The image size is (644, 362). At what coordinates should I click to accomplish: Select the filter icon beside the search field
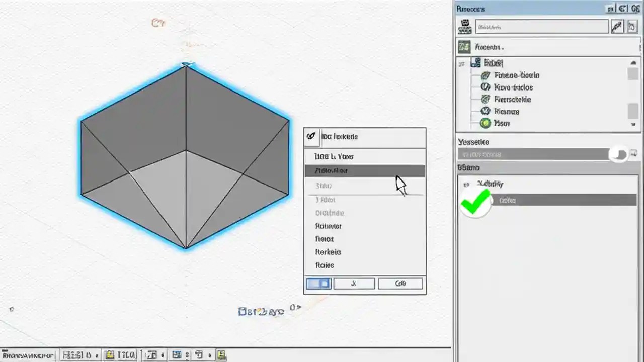(x=633, y=26)
